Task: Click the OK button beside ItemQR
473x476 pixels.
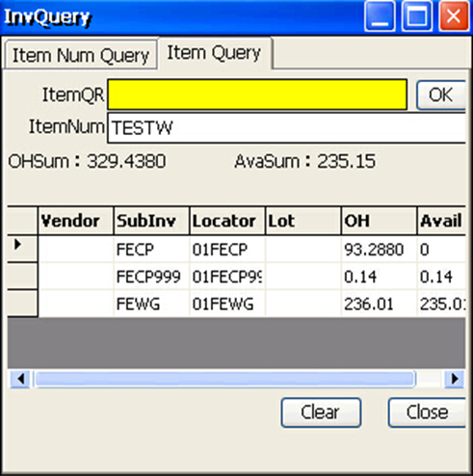Action: click(441, 95)
